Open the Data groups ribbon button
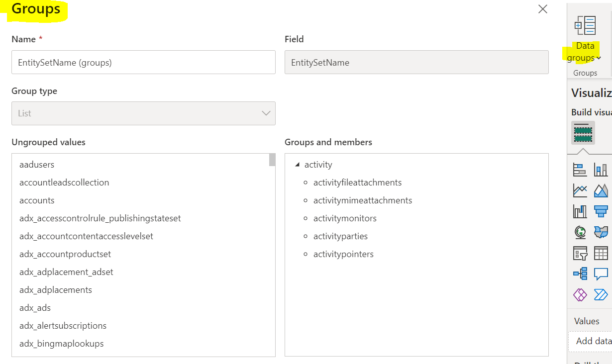 pyautogui.click(x=585, y=40)
